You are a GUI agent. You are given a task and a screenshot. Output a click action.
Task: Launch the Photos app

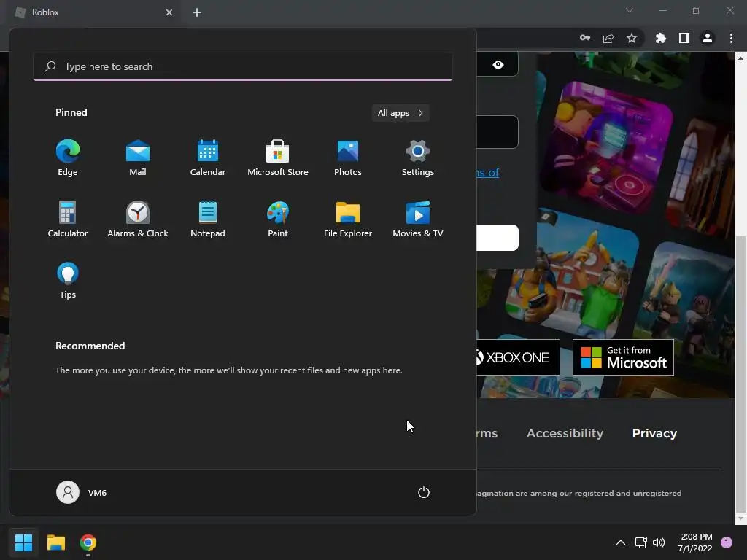coord(348,158)
